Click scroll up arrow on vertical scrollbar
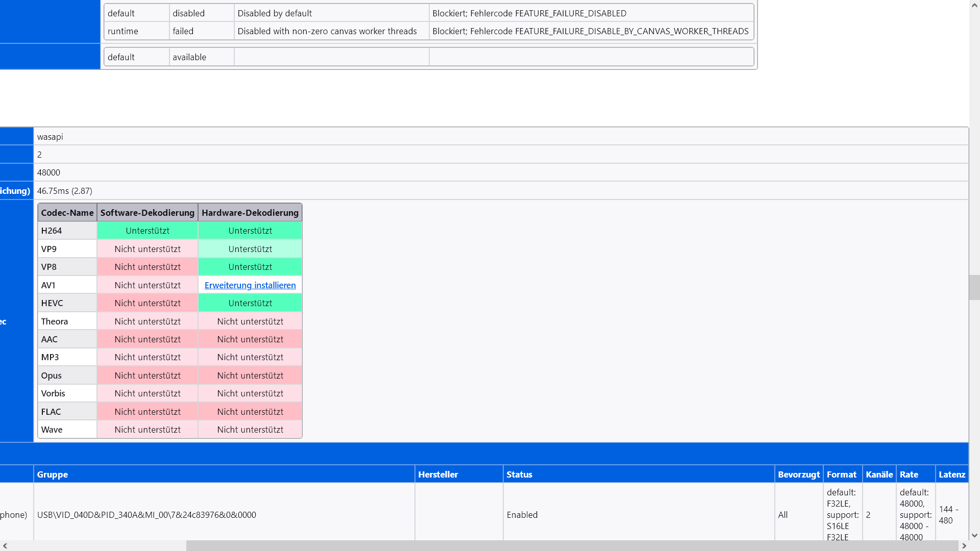 click(x=974, y=6)
